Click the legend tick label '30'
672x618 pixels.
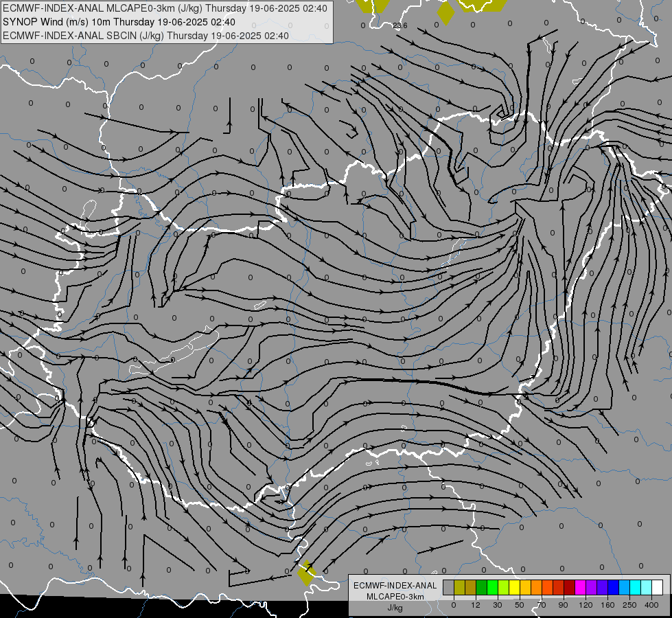pos(498,605)
